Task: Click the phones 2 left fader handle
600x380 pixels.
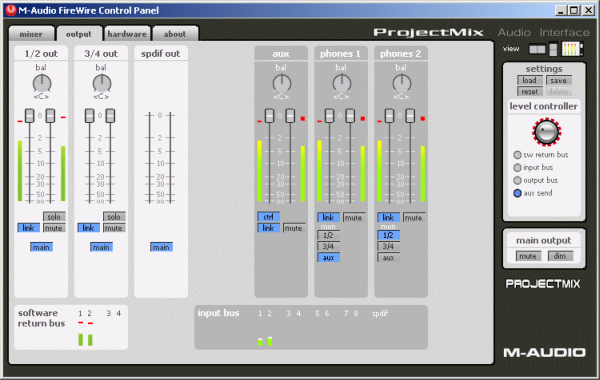Action: [390, 116]
